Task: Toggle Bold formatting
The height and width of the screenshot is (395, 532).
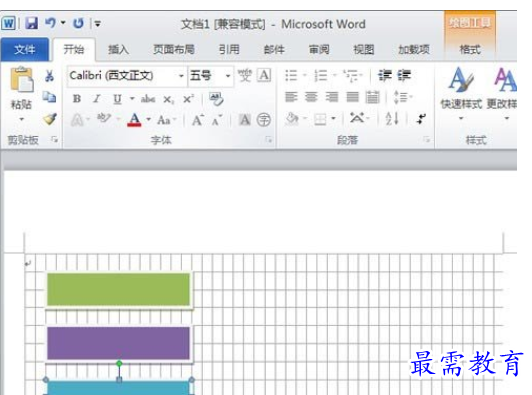Action: [x=77, y=99]
